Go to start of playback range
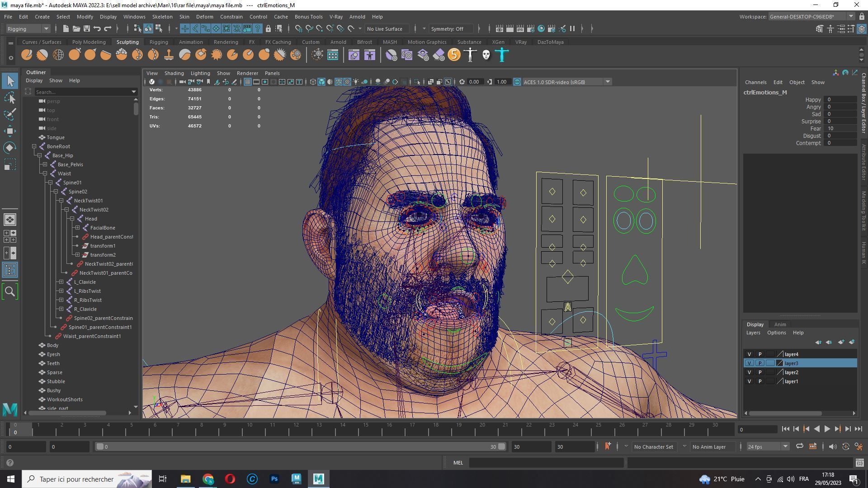The height and width of the screenshot is (488, 868). tap(785, 429)
